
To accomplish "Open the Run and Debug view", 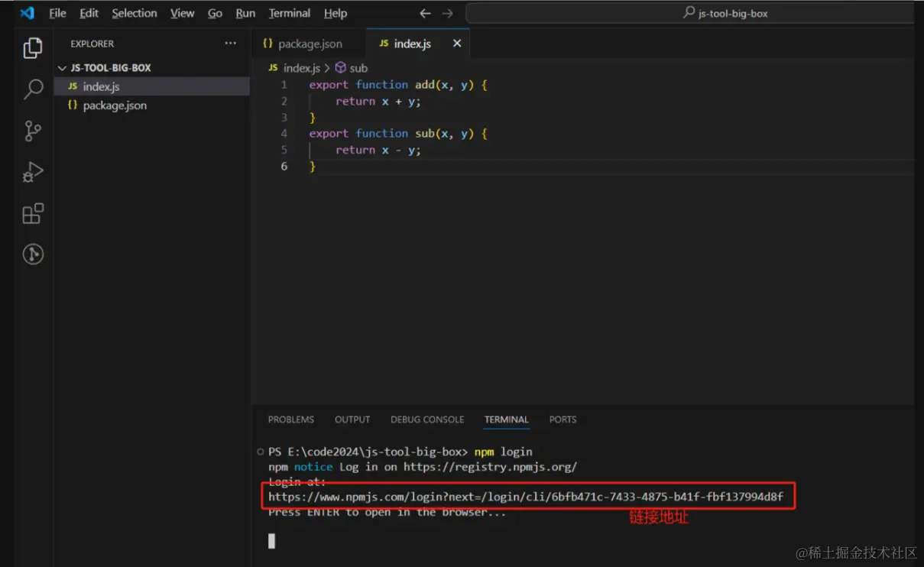I will coord(33,172).
